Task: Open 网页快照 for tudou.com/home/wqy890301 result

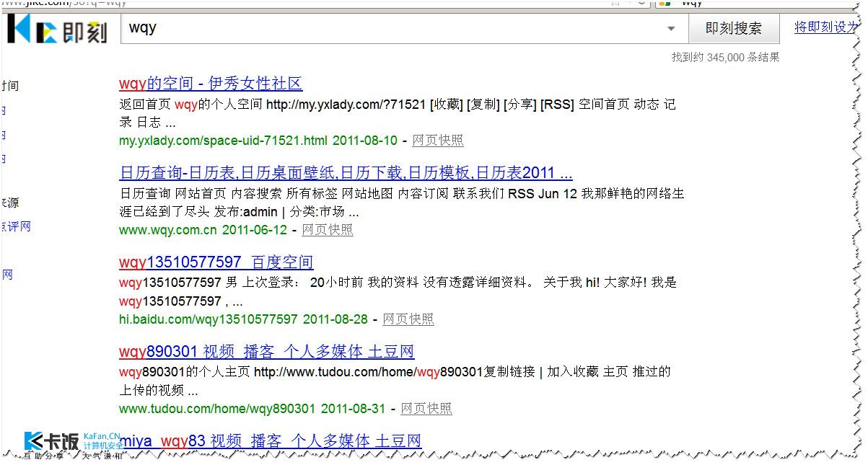Action: tap(426, 409)
